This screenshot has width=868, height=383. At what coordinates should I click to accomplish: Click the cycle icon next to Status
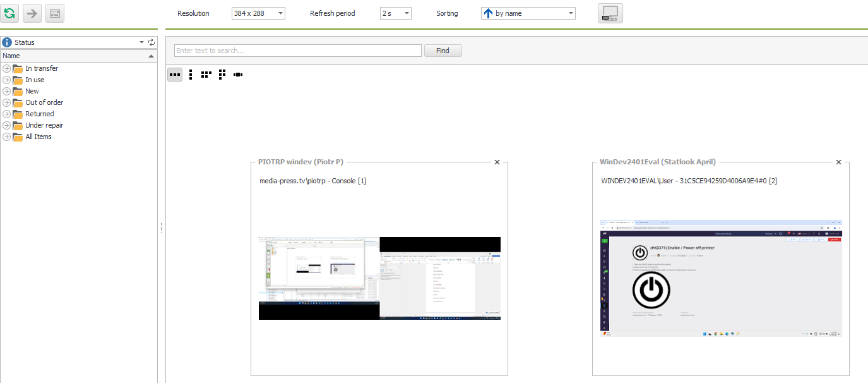(x=152, y=42)
